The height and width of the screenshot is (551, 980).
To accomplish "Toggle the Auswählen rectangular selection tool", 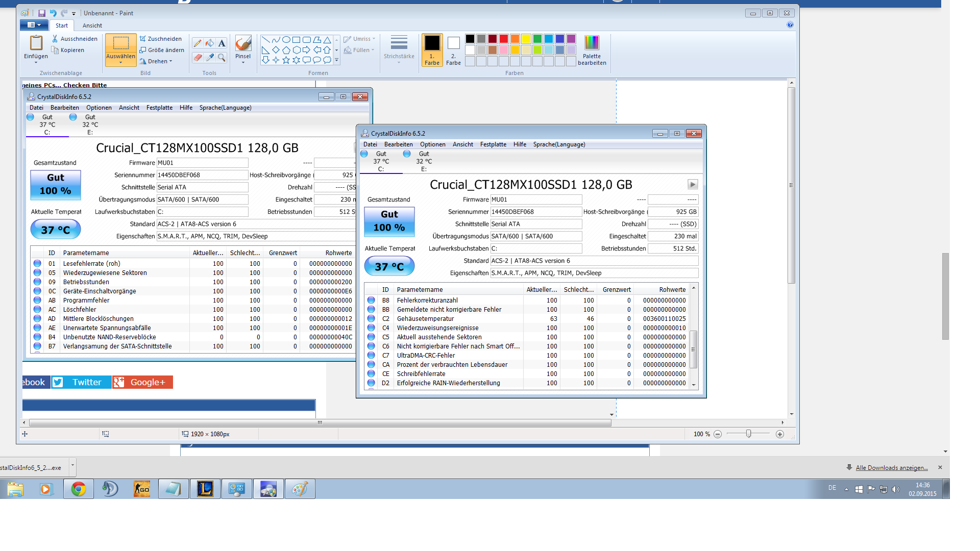I will (121, 44).
